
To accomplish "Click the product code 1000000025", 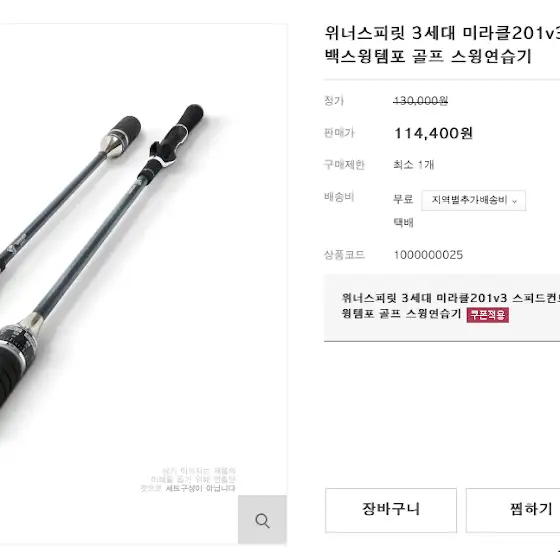I will tap(428, 255).
